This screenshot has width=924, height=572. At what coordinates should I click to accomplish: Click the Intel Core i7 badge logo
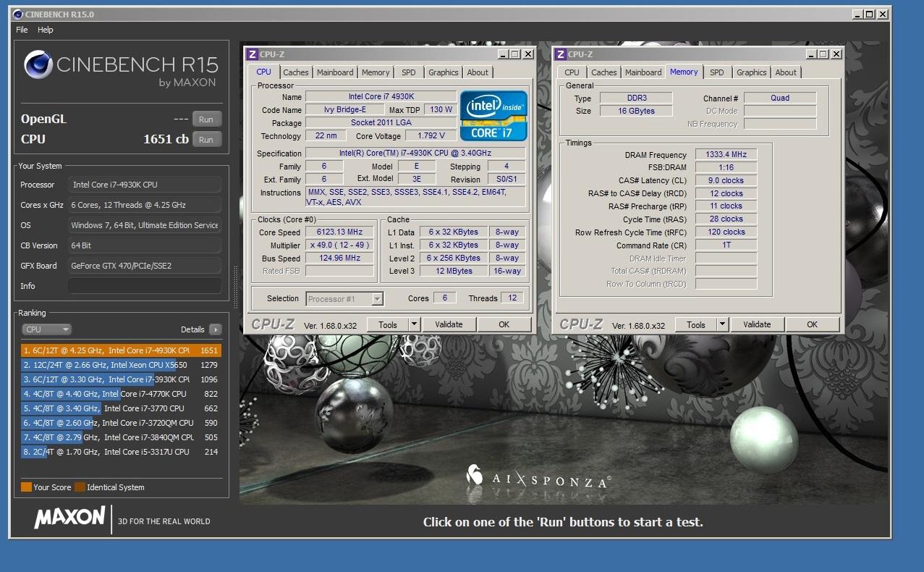tap(493, 116)
